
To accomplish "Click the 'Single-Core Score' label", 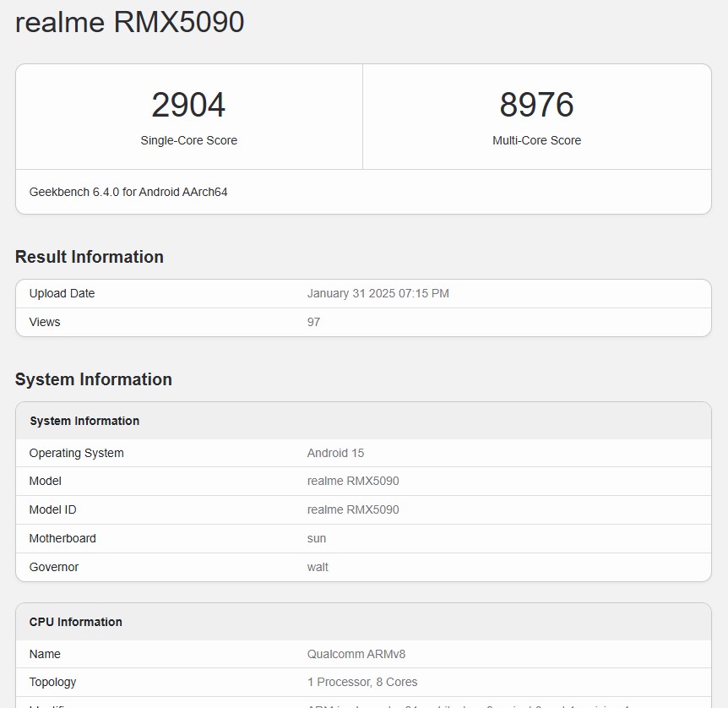I will point(188,140).
